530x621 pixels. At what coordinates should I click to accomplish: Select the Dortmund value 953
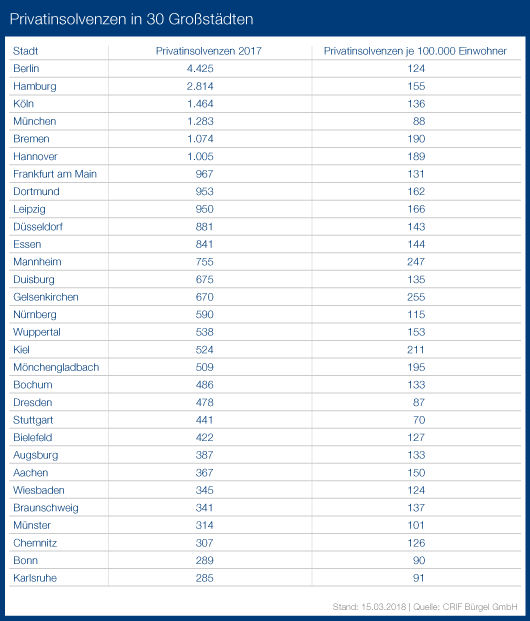pos(204,192)
